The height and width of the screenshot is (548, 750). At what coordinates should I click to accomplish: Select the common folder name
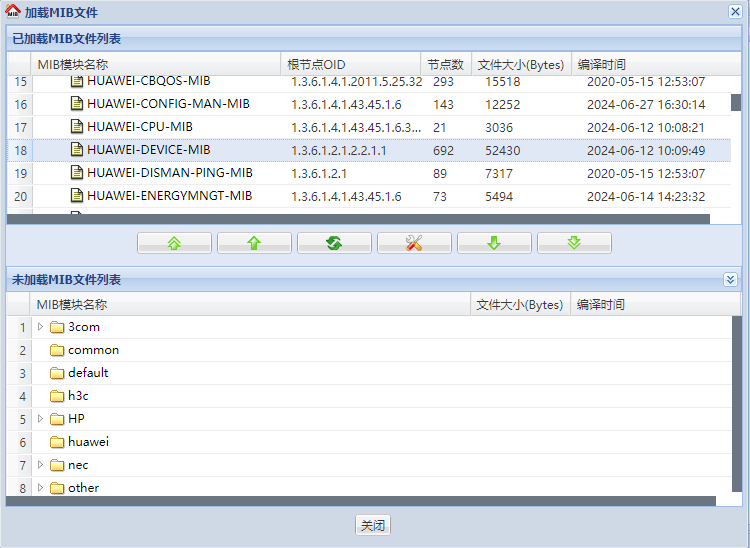(93, 350)
